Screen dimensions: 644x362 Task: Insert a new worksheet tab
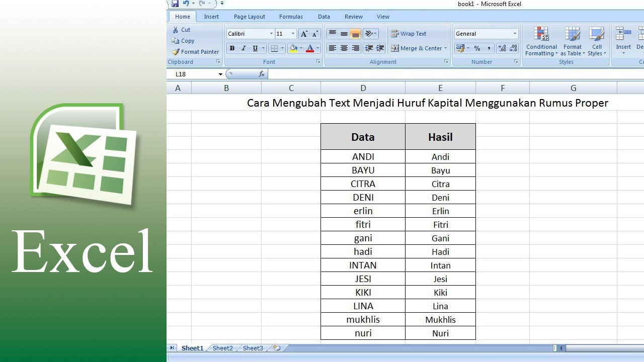pyautogui.click(x=277, y=348)
